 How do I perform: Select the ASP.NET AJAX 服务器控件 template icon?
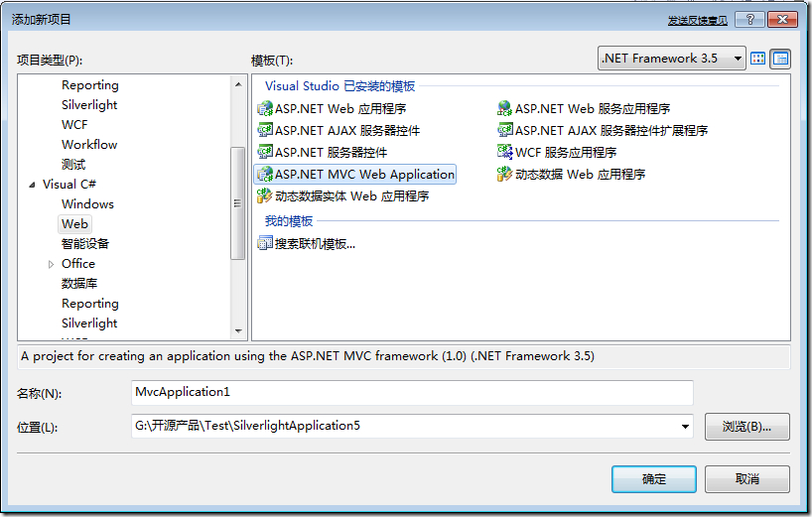(265, 130)
